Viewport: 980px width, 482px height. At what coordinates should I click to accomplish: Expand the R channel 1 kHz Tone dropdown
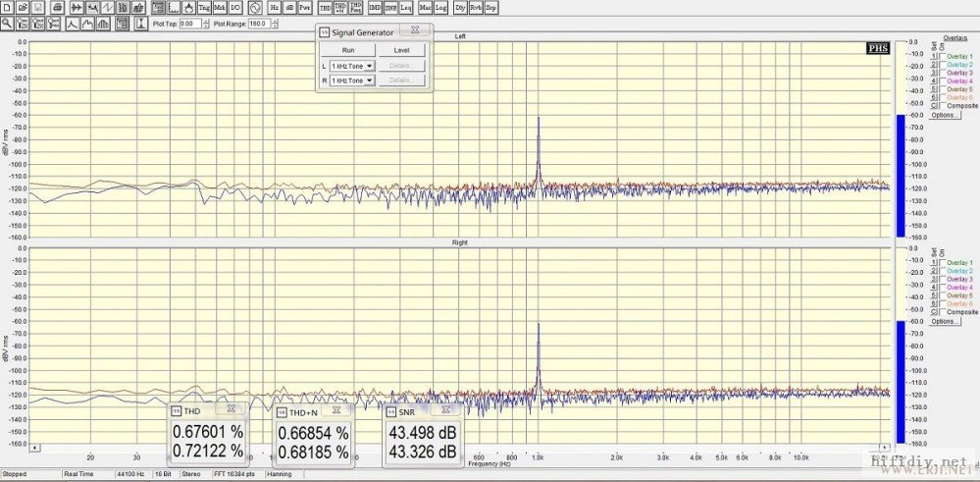click(x=370, y=80)
